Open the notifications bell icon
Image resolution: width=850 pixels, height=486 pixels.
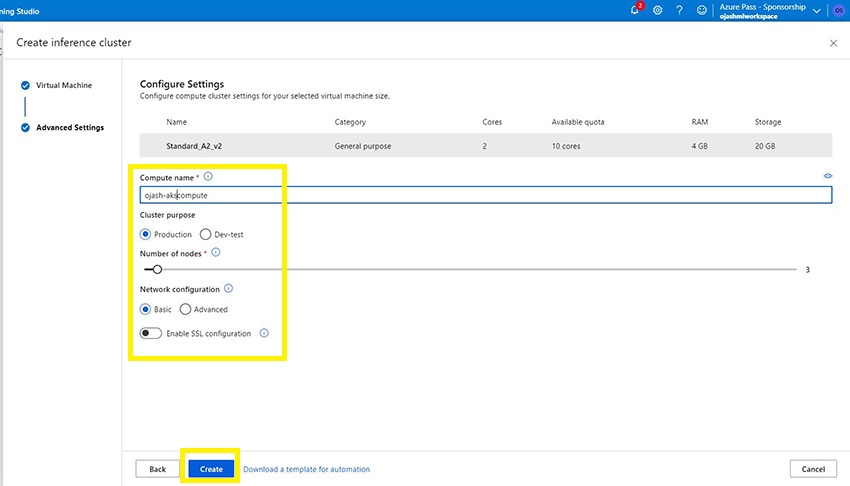point(635,10)
